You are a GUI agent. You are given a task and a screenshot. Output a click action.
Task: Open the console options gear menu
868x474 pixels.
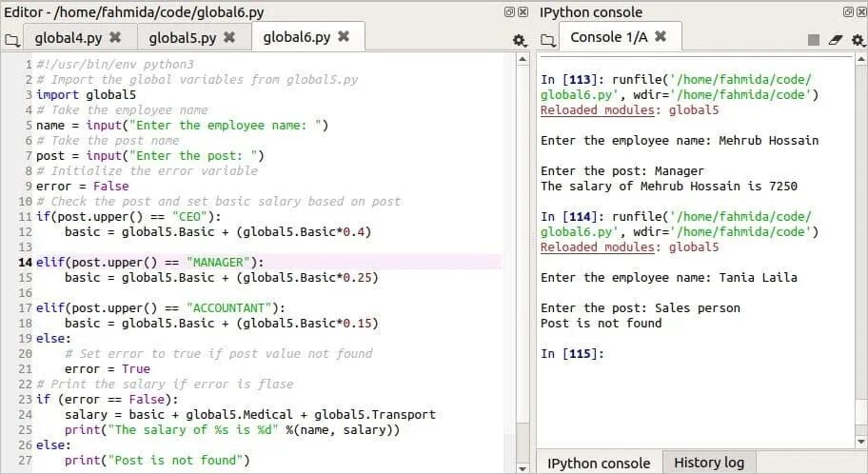(858, 40)
